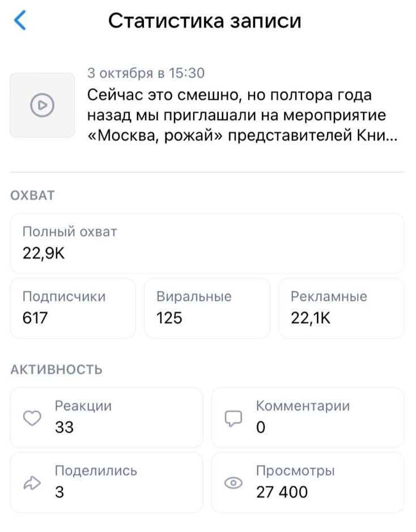Image resolution: width=416 pixels, height=532 pixels.
Task: Click the play icon on the post preview
Action: tap(43, 105)
